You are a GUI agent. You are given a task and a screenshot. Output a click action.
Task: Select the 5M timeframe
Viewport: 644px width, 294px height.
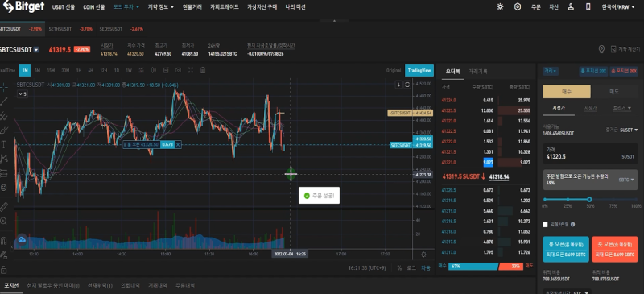tap(37, 70)
